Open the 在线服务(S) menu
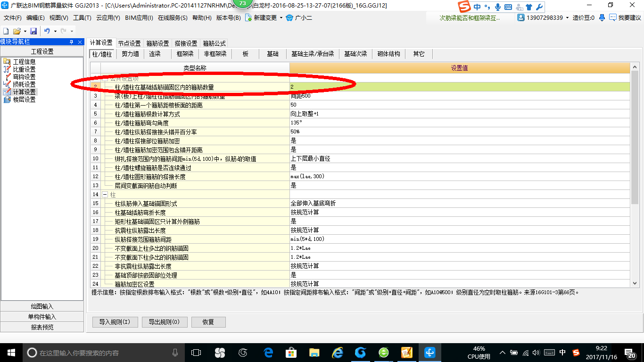 173,18
